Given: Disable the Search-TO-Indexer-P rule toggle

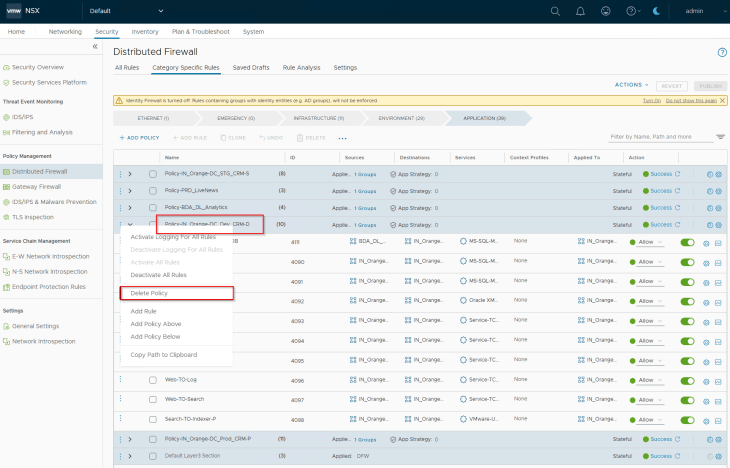Looking at the screenshot, I should (687, 419).
